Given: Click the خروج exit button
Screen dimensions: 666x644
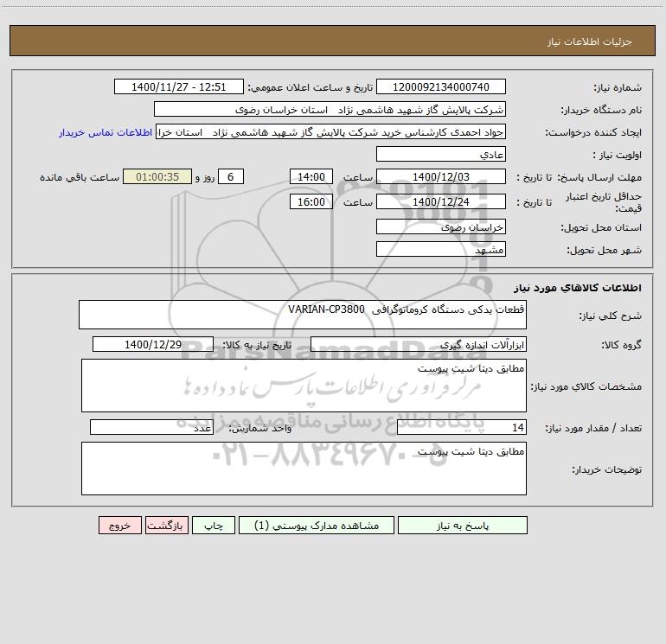Looking at the screenshot, I should click(x=119, y=525).
